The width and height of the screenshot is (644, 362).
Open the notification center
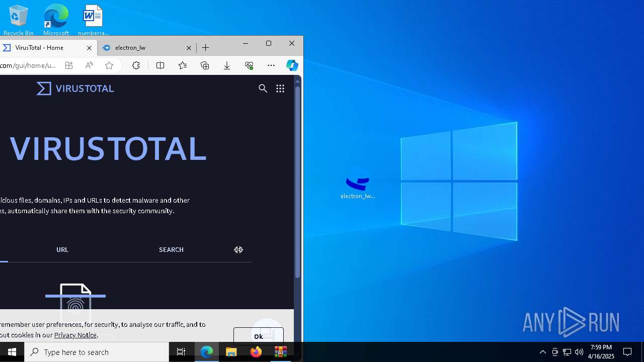pos(627,352)
